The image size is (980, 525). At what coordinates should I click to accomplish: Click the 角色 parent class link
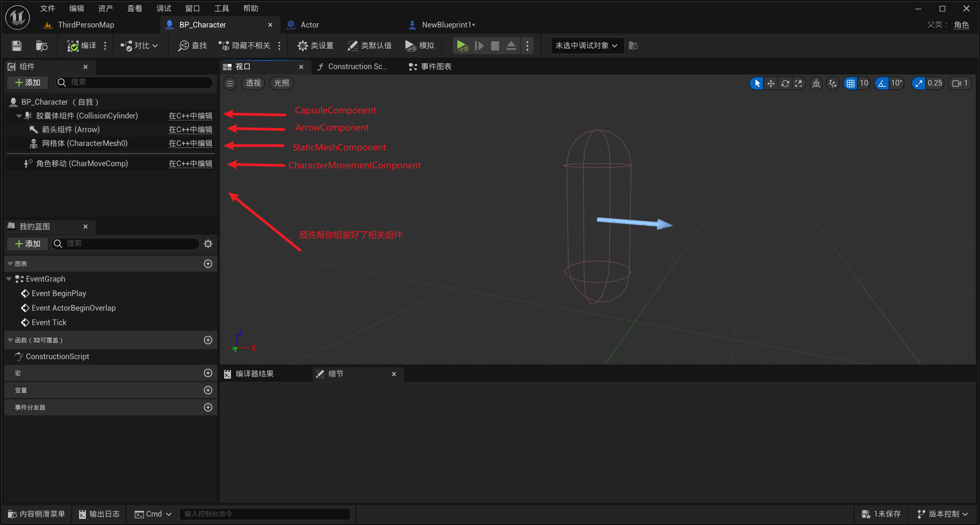click(x=961, y=25)
